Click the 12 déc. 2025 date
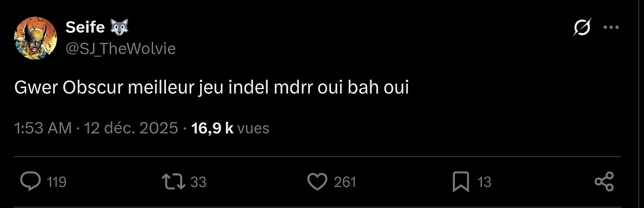This screenshot has height=208, width=644. tap(131, 128)
